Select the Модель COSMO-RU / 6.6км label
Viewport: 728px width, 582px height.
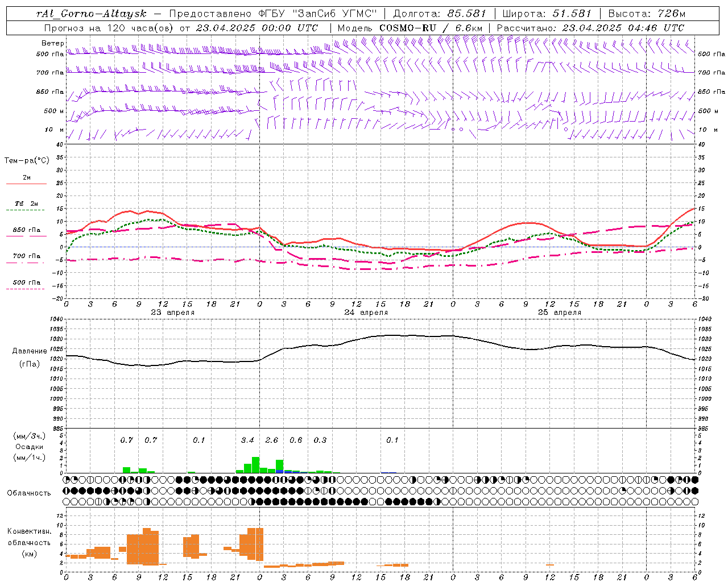point(409,28)
